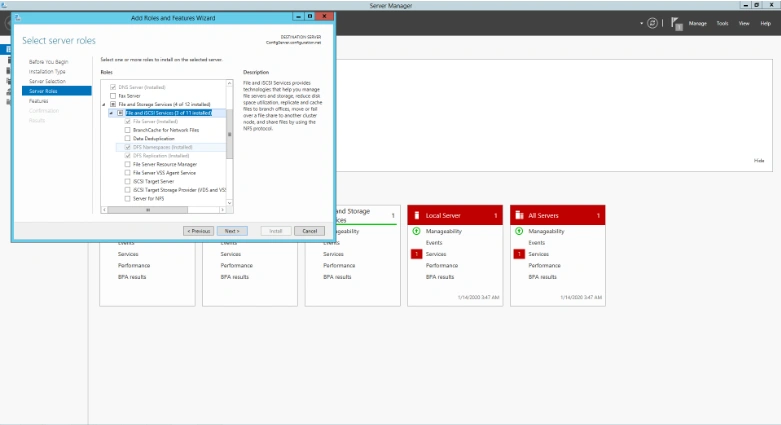
Task: Click Manageability text in Local Server tile
Action: (x=443, y=231)
